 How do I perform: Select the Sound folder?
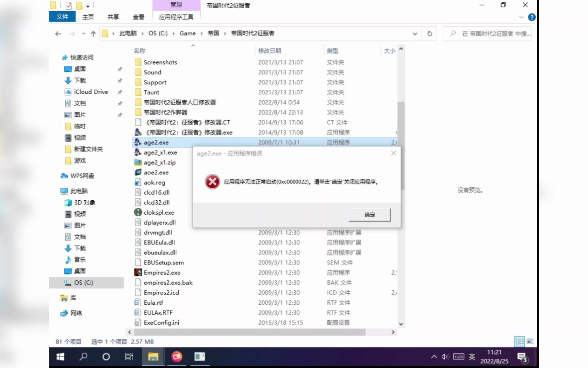(152, 72)
